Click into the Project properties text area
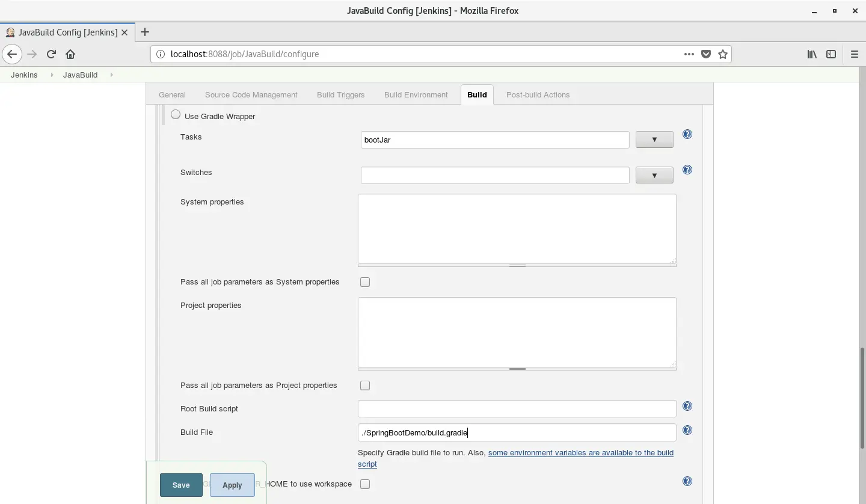Screen dimensions: 866x504 517,332
